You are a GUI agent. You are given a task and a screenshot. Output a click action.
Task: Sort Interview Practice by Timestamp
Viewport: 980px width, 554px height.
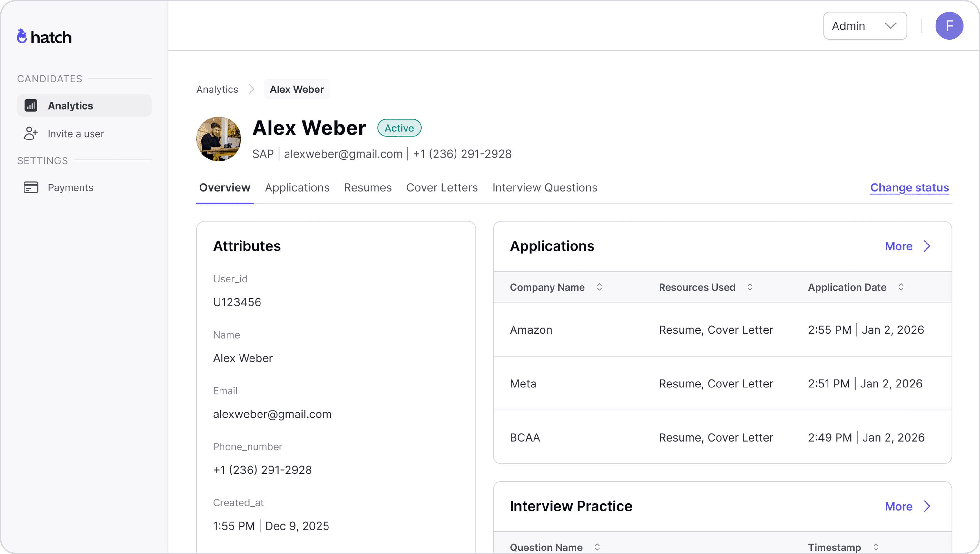point(876,547)
